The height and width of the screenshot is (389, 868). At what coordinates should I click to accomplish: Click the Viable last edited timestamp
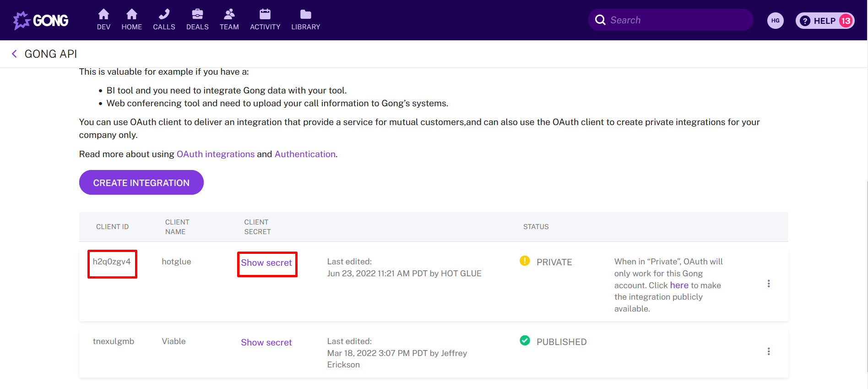click(397, 359)
